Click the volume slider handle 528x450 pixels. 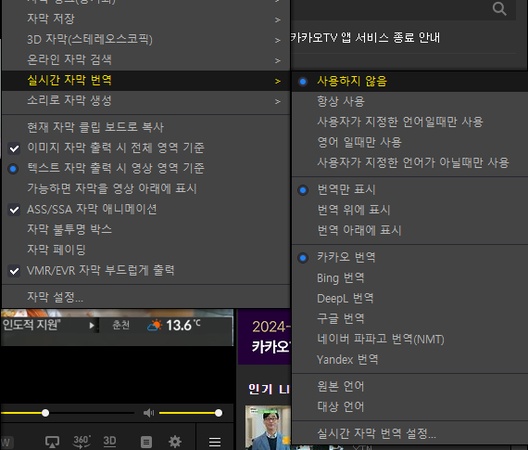click(219, 413)
